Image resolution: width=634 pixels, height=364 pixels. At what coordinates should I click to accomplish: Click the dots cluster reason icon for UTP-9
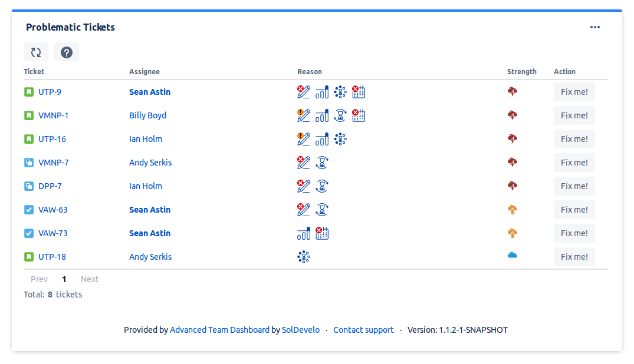coord(340,92)
